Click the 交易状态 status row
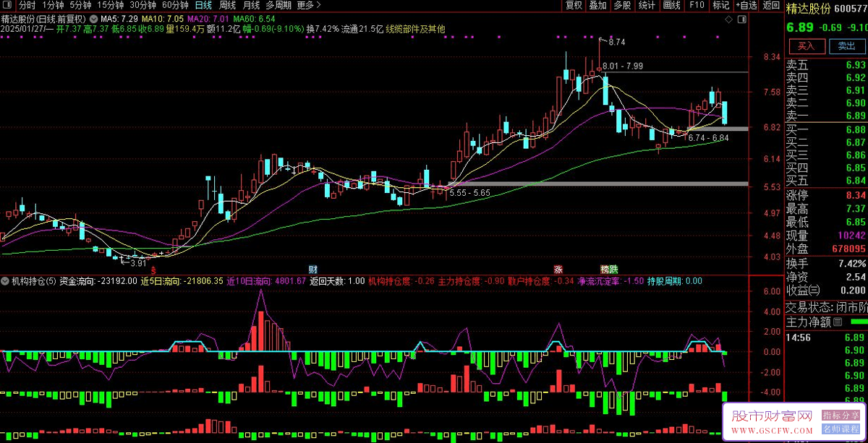868x443 pixels. coord(826,307)
